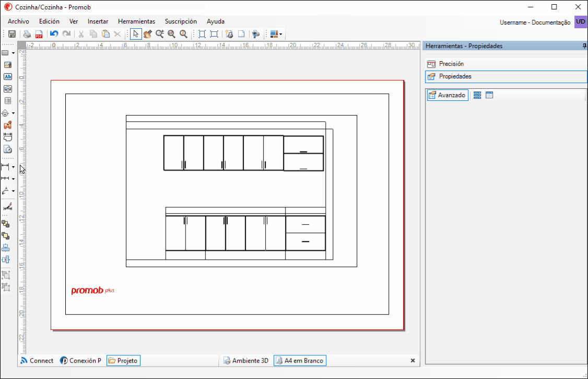Click the Undo arrow icon

(x=54, y=34)
